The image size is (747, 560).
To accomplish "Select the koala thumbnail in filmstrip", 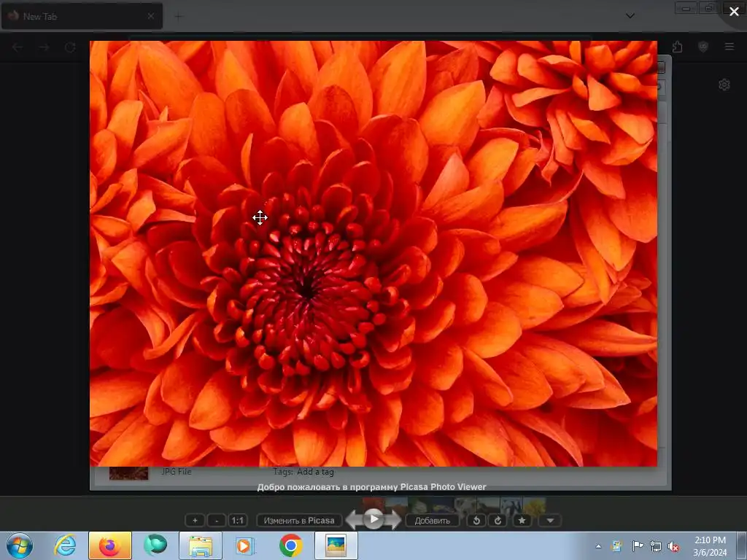I will (x=465, y=505).
